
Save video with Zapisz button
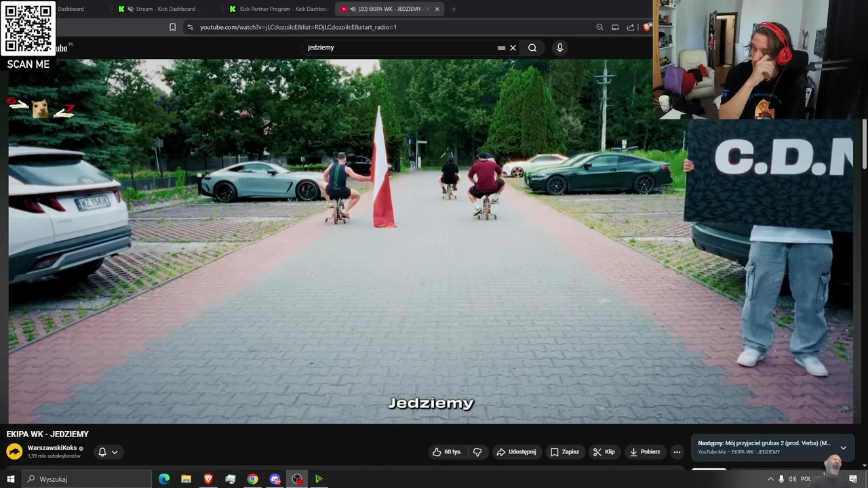(564, 452)
